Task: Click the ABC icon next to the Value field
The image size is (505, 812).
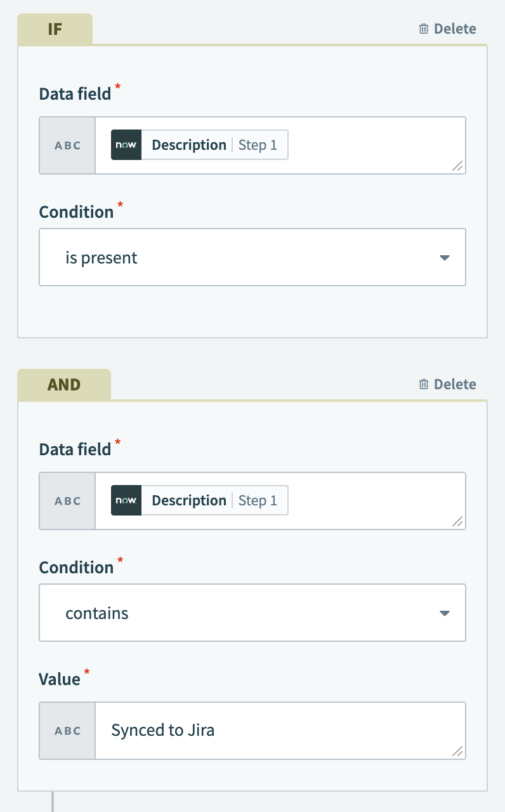Action: [x=67, y=730]
